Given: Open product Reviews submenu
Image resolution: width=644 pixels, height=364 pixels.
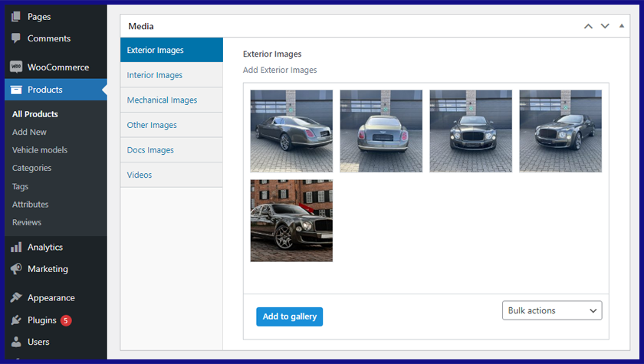Looking at the screenshot, I should 27,222.
